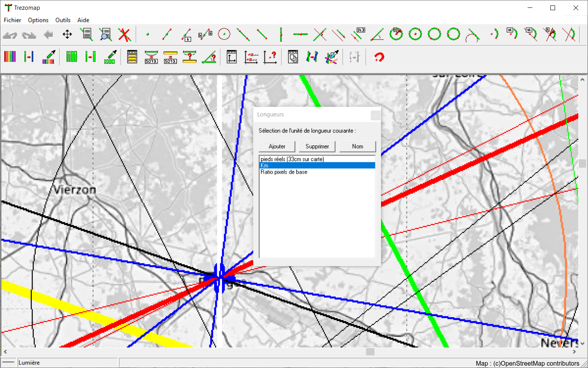This screenshot has height=368, width=588.
Task: Select the multicolor eyedropper tool
Action: coord(49,57)
